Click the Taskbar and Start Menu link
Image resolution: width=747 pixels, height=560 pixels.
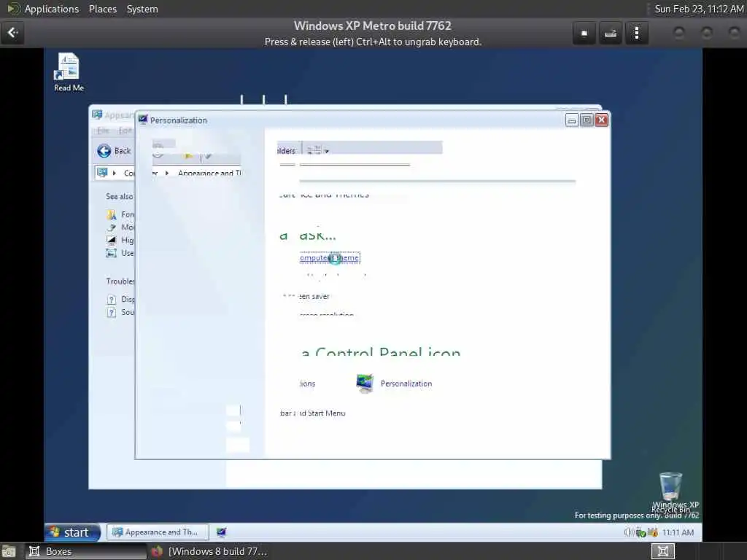coord(312,413)
